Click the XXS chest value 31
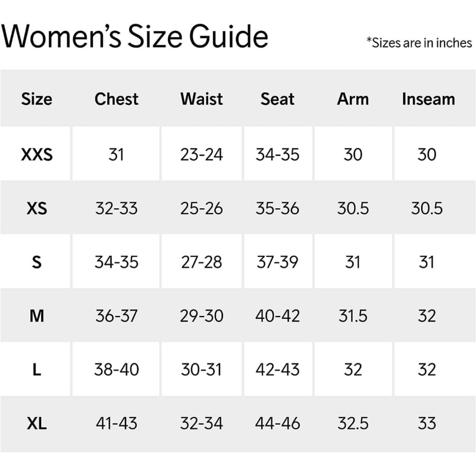The image size is (476, 476). 117,155
